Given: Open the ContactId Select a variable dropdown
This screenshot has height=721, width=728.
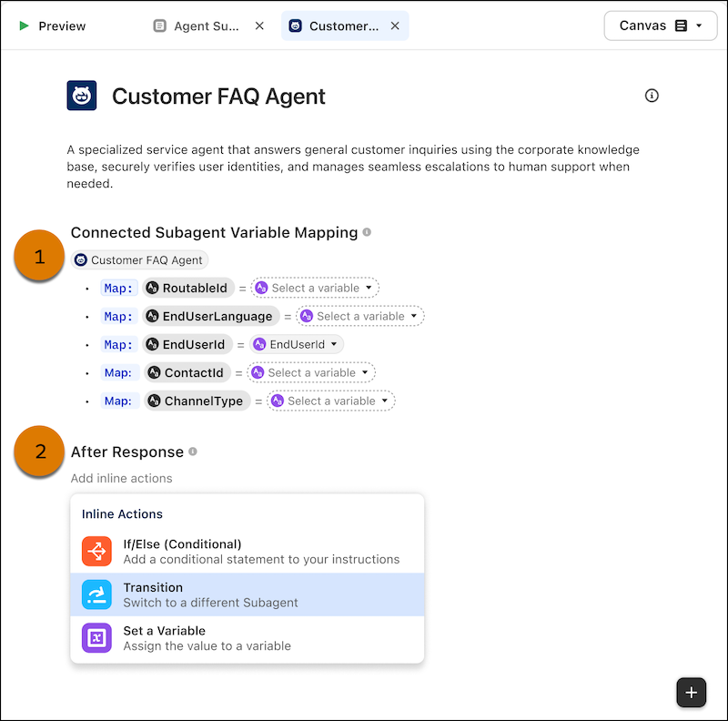Looking at the screenshot, I should pyautogui.click(x=311, y=372).
